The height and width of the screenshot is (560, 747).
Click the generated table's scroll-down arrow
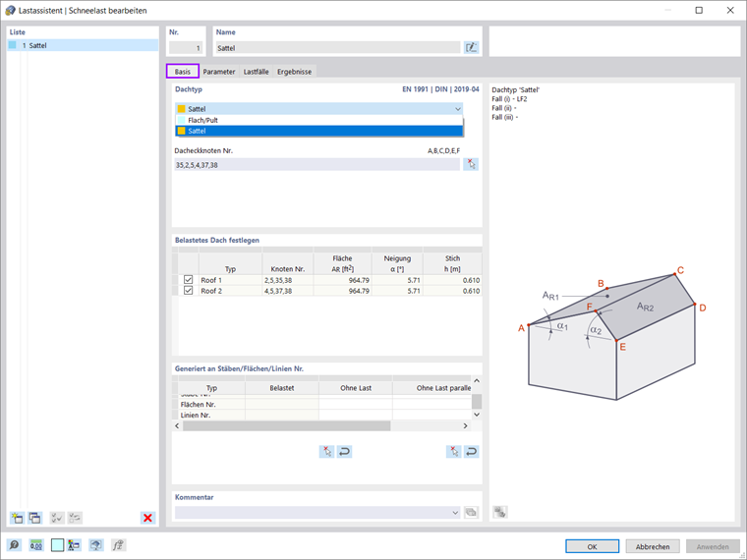(x=477, y=415)
